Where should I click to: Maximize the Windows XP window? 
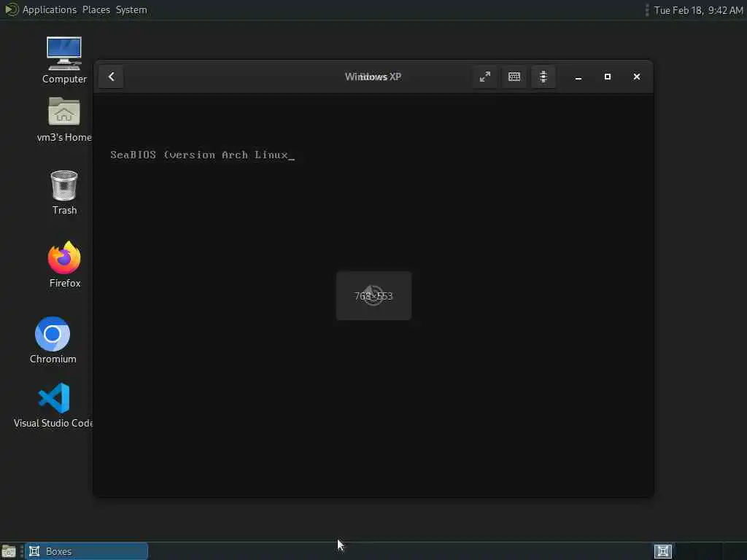608,77
